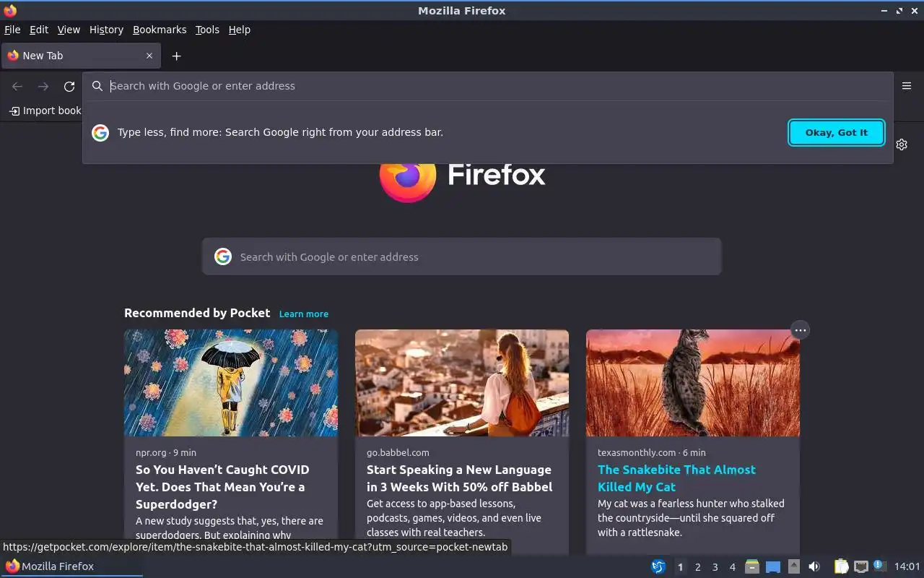Open the File menu
The image size is (924, 578).
(12, 30)
